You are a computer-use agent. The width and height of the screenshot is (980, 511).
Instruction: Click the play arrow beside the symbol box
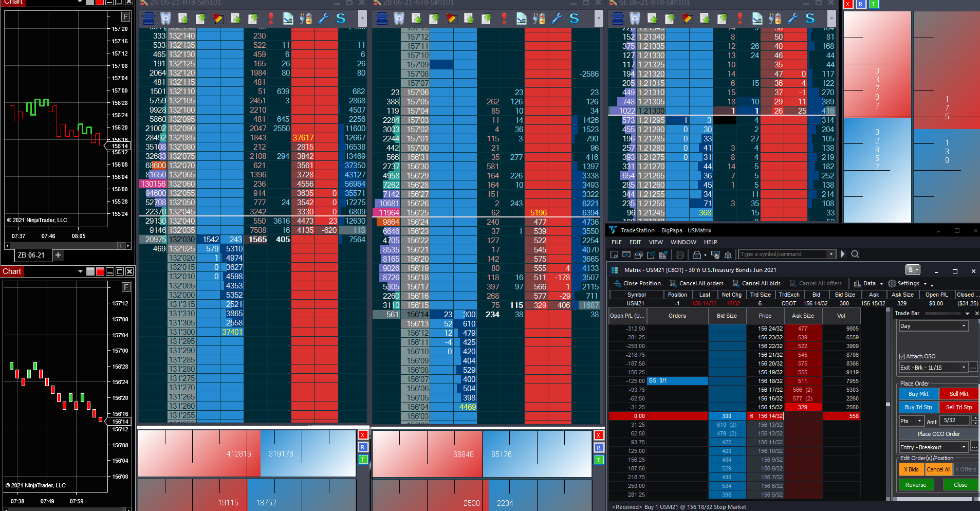[842, 254]
